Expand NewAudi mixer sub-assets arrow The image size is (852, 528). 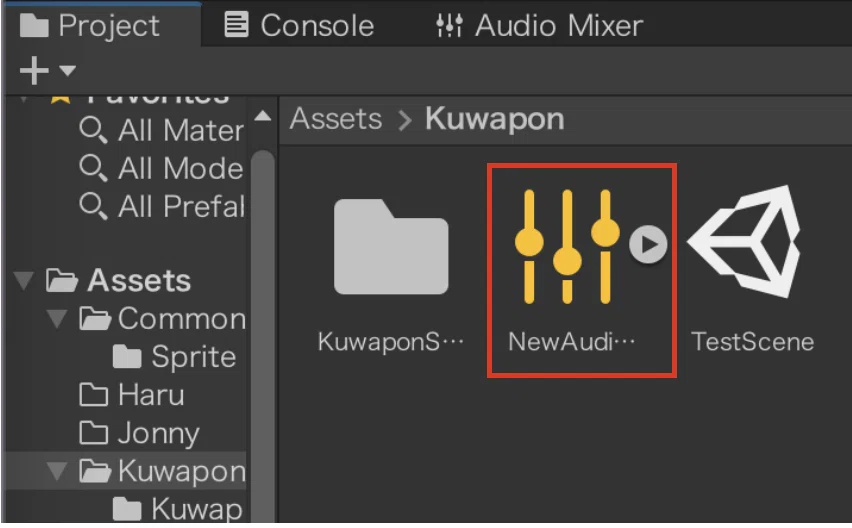648,244
